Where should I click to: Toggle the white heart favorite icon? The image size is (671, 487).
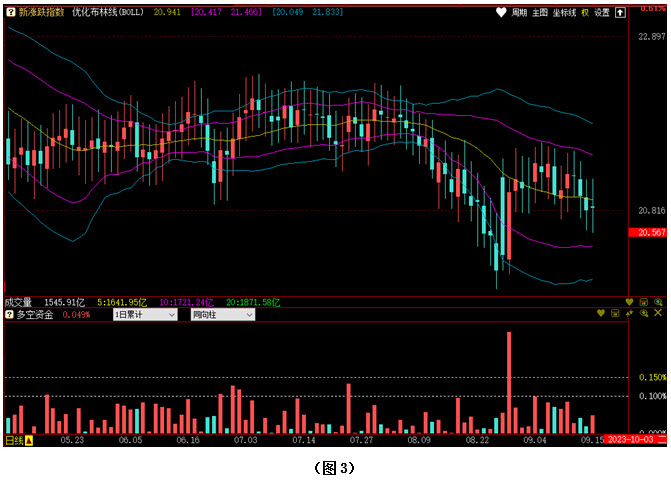[501, 12]
